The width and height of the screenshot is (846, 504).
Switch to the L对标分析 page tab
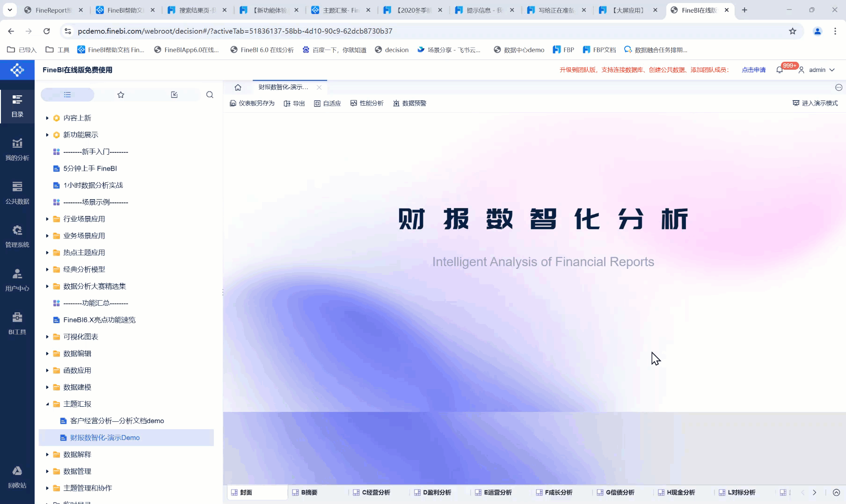[737, 493]
